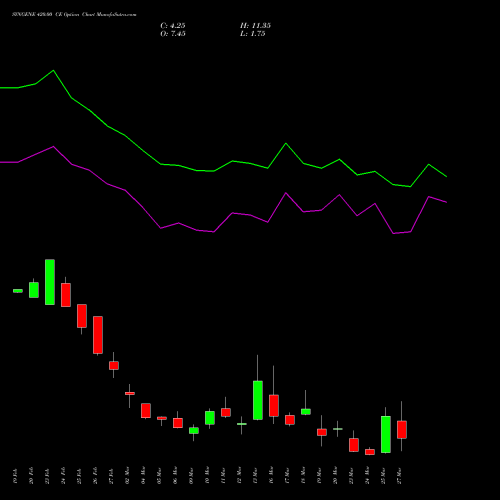
Task: Click the small green candlestick for 19 Feb
Action: tap(18, 291)
